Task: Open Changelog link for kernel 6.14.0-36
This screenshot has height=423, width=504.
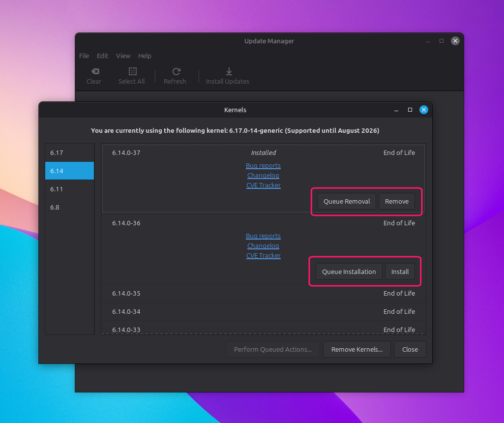Action: 263,245
